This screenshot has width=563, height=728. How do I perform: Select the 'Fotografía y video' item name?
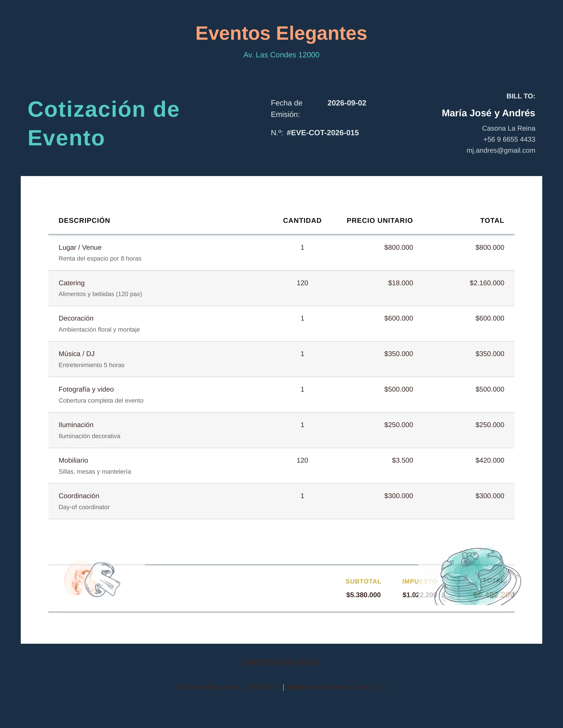coord(86,389)
